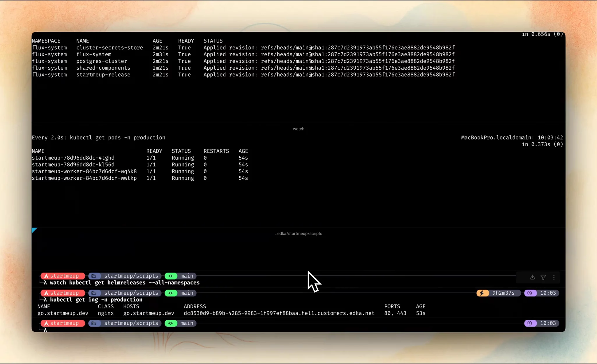Click the go.startmeup.dev HOSTS link
Viewport: 597px width, 364px height.
coord(149,313)
